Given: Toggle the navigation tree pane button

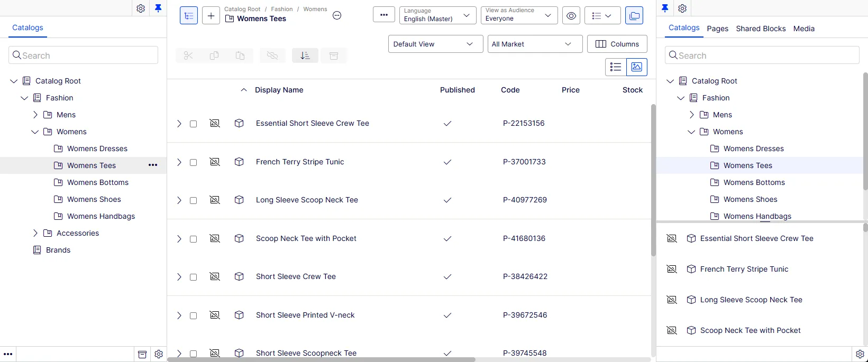Looking at the screenshot, I should [189, 16].
